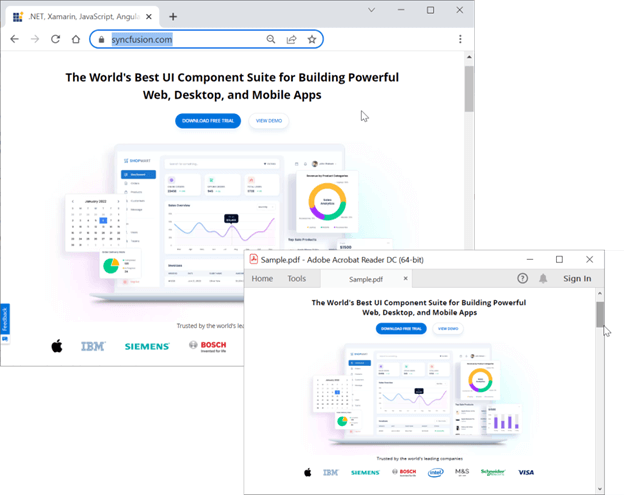Select the Sample.pdf document tab
The width and height of the screenshot is (624, 495).
point(366,279)
